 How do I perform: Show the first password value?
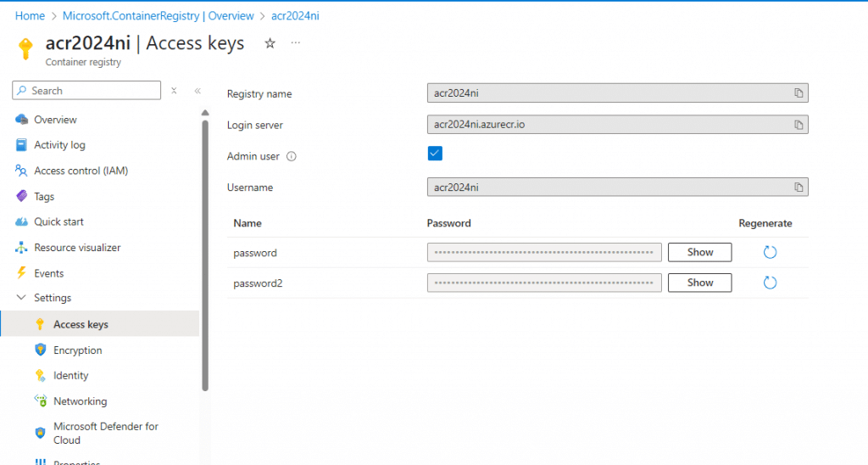click(x=699, y=252)
